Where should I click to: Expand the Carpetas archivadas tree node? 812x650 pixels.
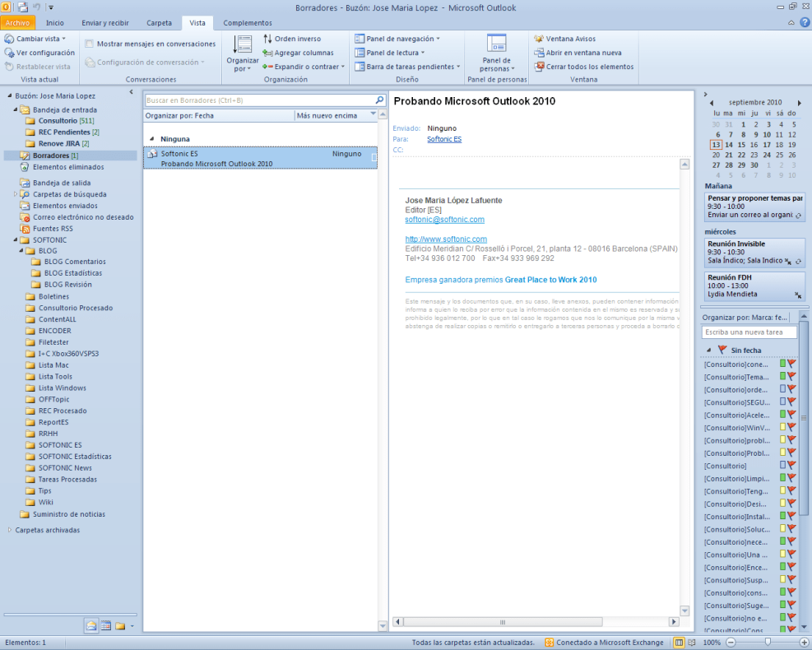click(9, 530)
